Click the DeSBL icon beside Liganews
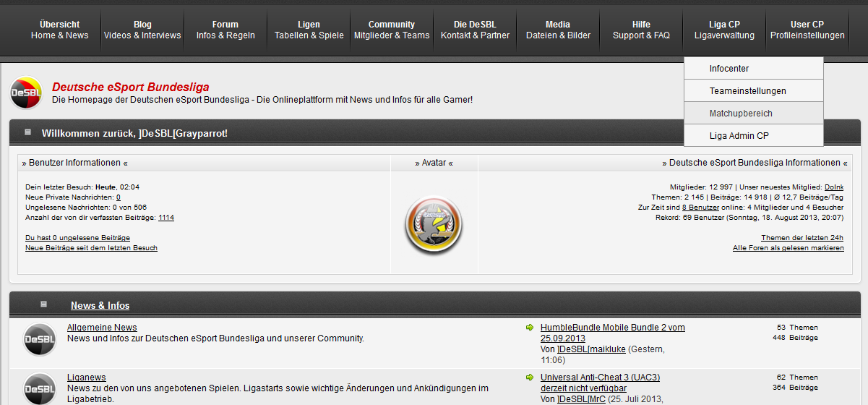 click(40, 389)
